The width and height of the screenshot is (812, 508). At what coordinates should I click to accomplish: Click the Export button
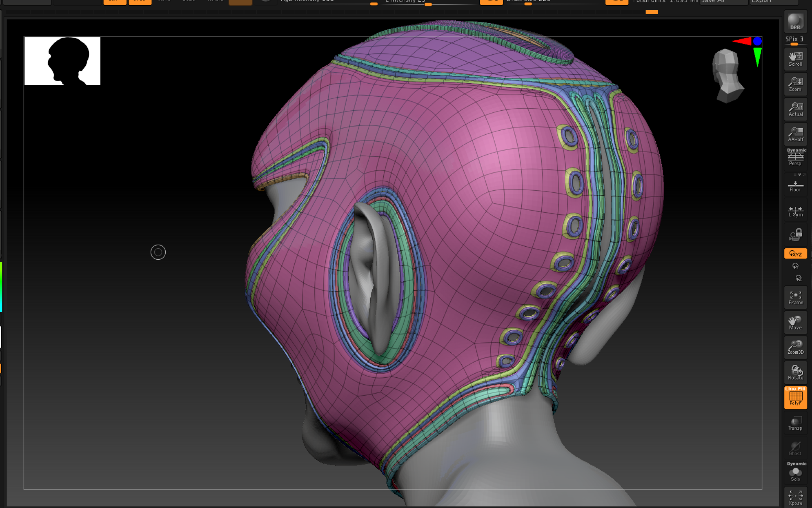773,2
